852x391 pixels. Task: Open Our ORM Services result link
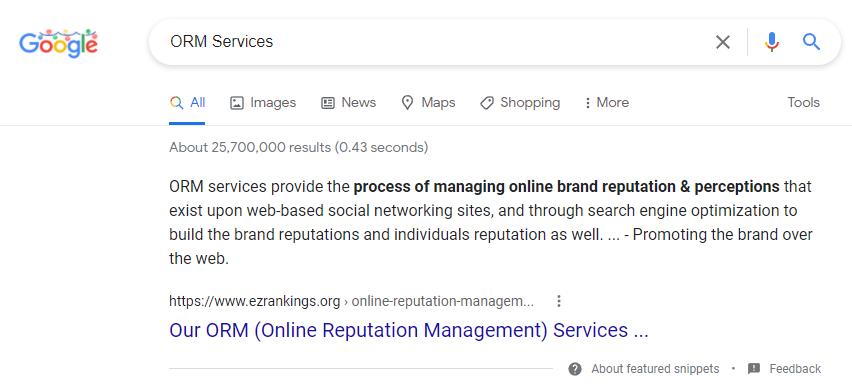(409, 330)
